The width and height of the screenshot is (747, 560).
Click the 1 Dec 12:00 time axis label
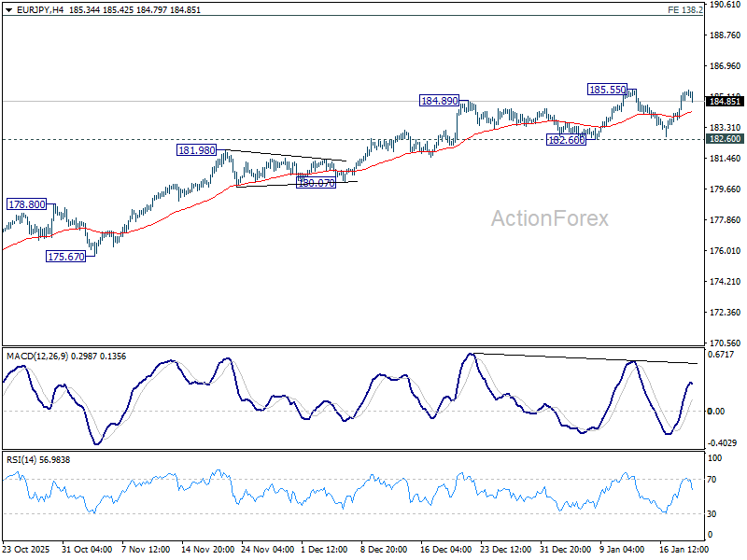(325, 550)
